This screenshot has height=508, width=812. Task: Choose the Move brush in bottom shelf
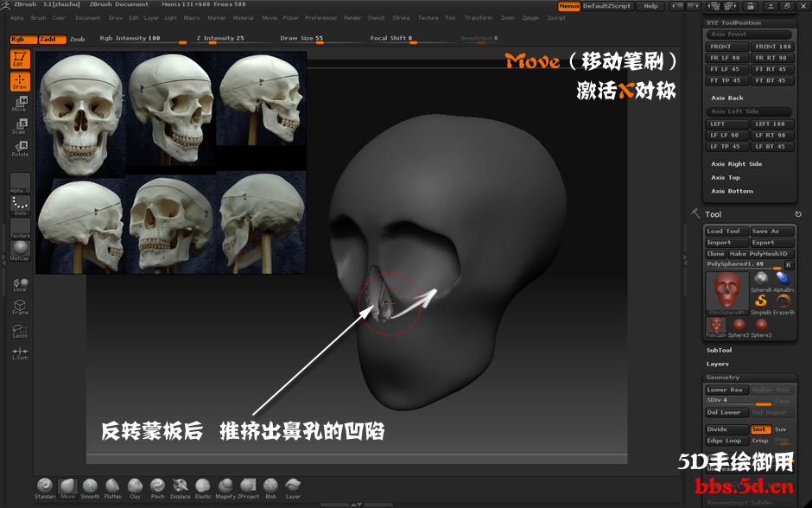pos(68,488)
